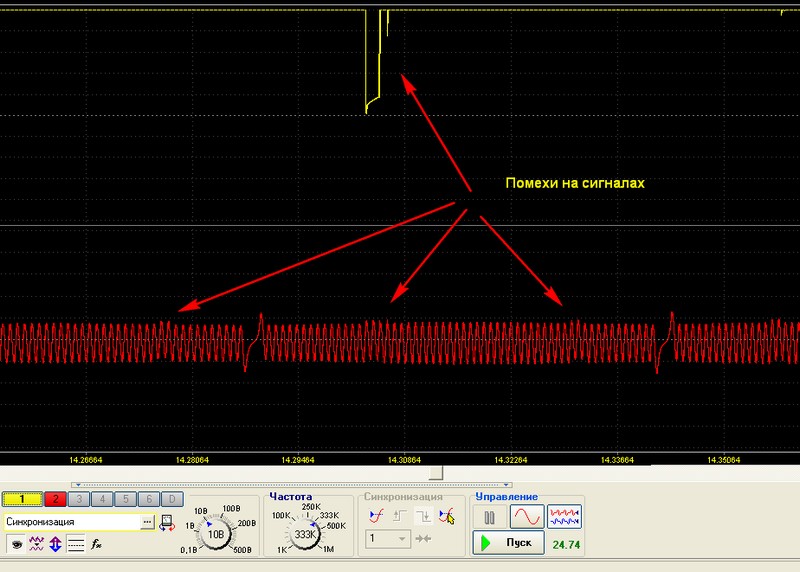Click the horizontal scrollbar thumb below the graph
The width and height of the screenshot is (800, 572).
coord(436,473)
